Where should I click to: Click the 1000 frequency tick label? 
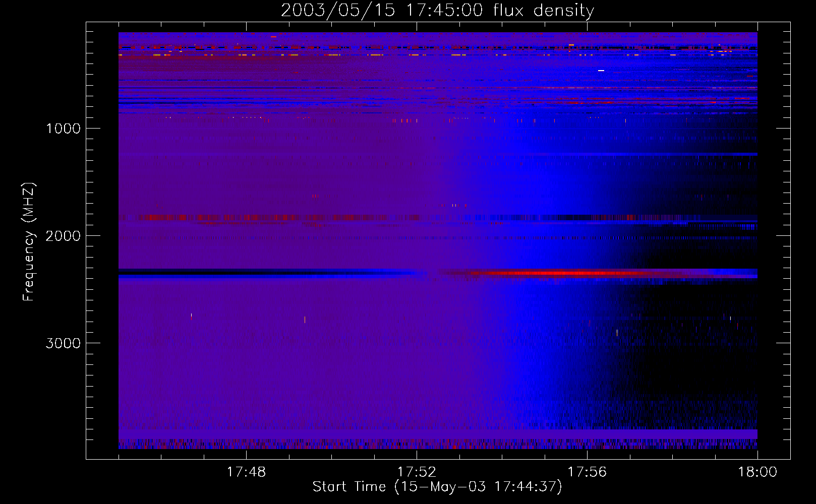(63, 129)
